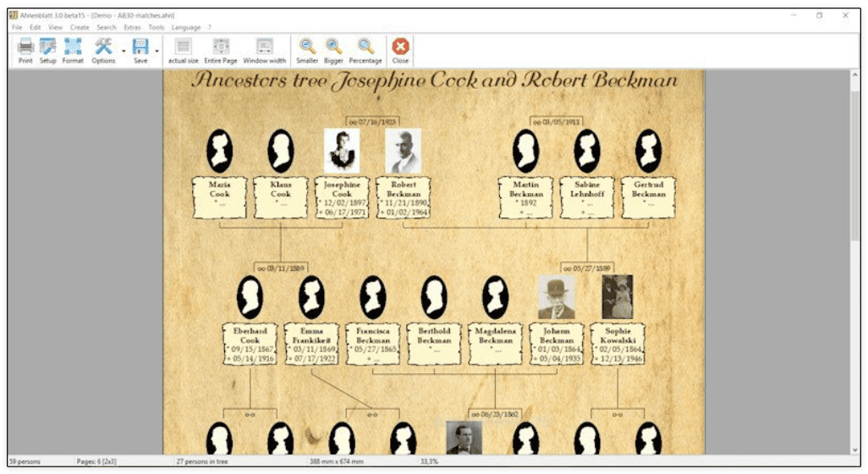
Task: Open the Extras menu
Action: click(132, 27)
